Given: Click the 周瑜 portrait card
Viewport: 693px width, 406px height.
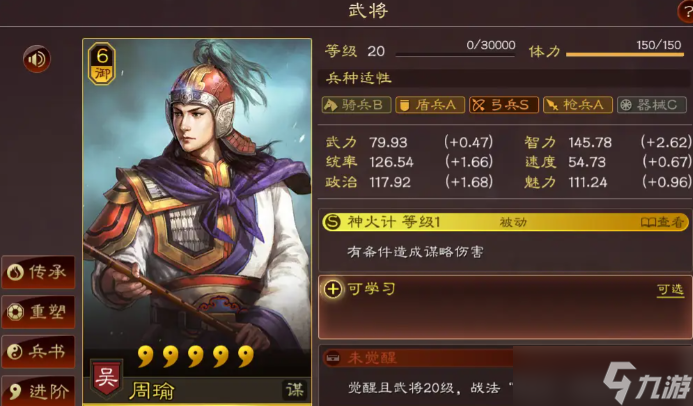Looking at the screenshot, I should click(x=197, y=221).
